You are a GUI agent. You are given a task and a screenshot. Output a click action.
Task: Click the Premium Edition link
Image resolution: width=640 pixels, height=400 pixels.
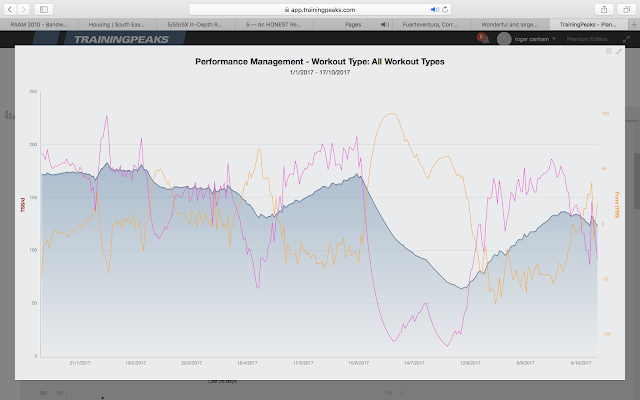pyautogui.click(x=587, y=39)
